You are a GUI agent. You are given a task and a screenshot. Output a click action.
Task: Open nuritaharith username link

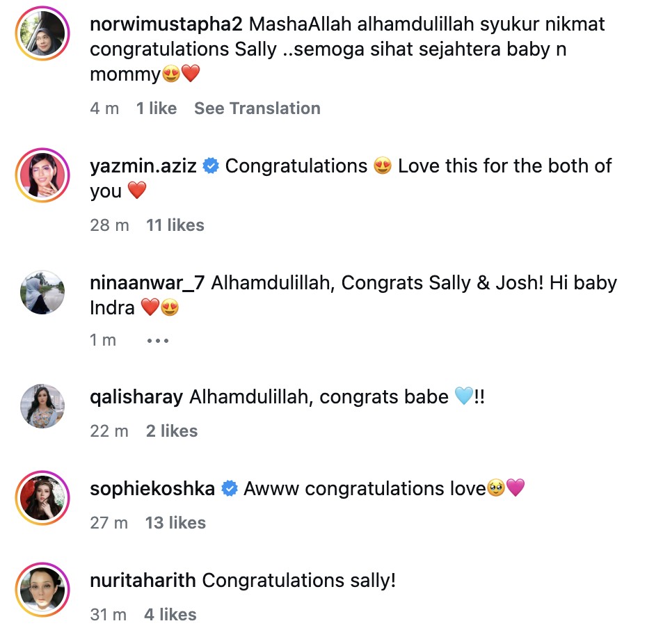pyautogui.click(x=143, y=581)
